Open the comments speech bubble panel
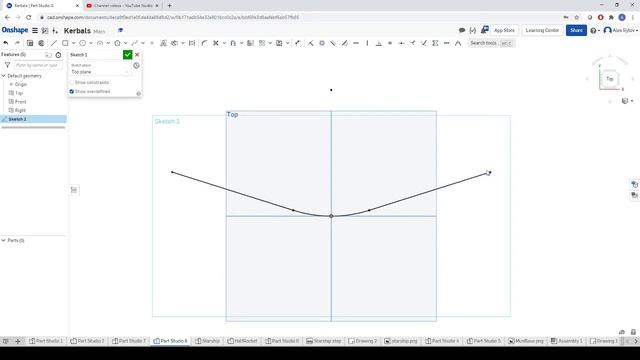Viewport: 640px width, 360px height. [x=462, y=30]
